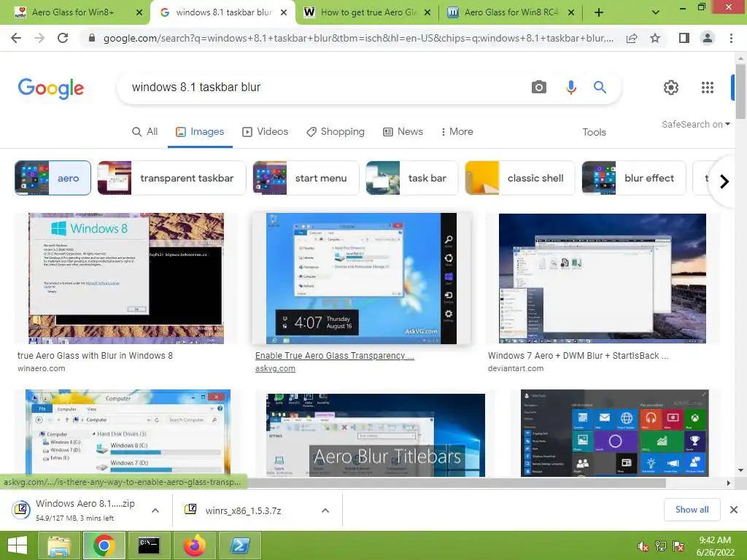Open the Windows 8 about dialog thumbnail
This screenshot has height=560, width=747.
(x=126, y=279)
